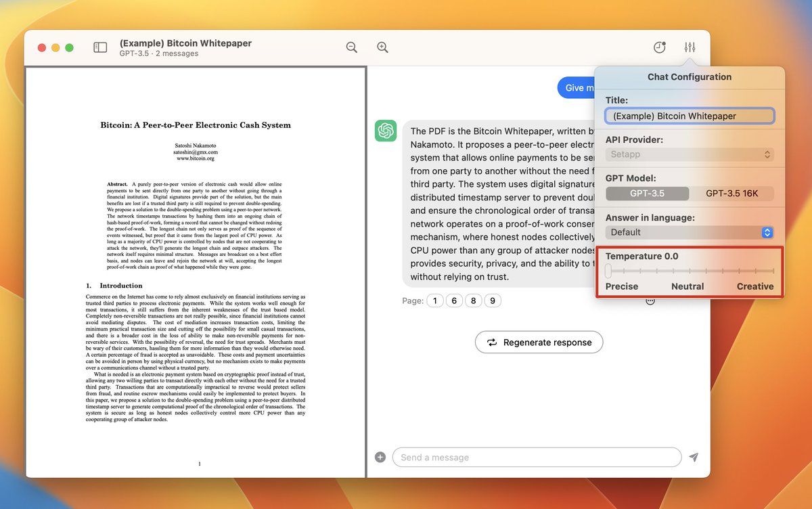This screenshot has height=509, width=812.
Task: Open the chat configuration sliders icon
Action: click(x=690, y=47)
